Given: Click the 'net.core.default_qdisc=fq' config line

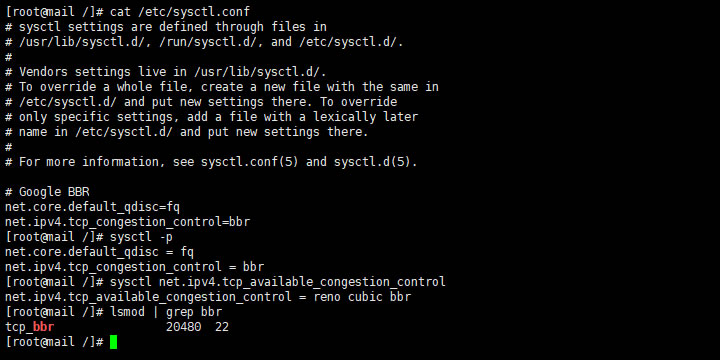Looking at the screenshot, I should pyautogui.click(x=92, y=207).
